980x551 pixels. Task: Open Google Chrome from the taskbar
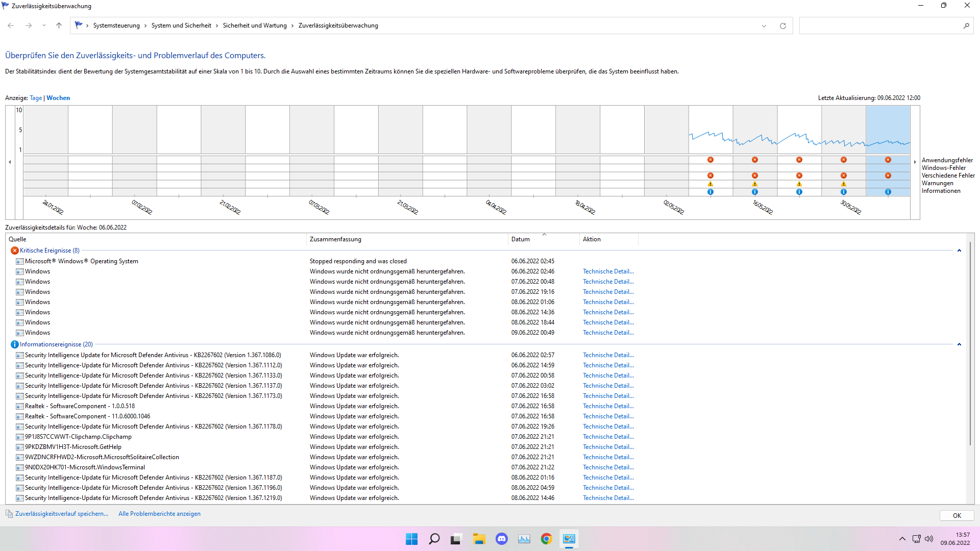coord(546,539)
